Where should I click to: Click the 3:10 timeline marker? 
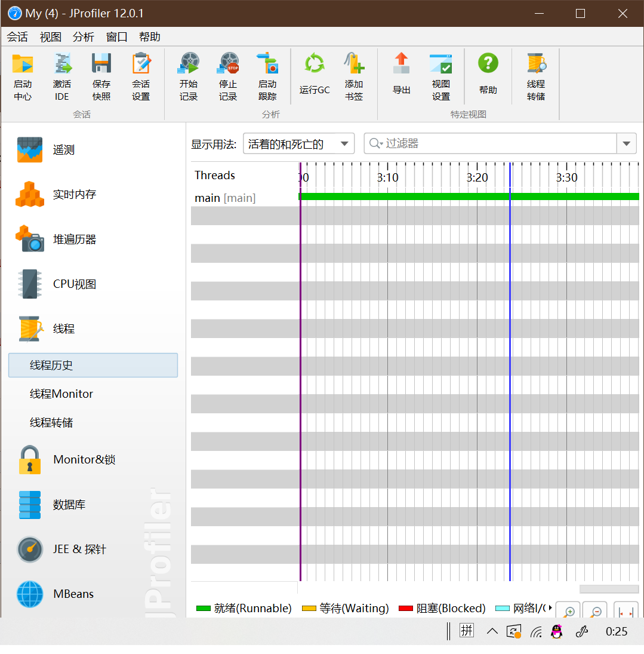(387, 177)
